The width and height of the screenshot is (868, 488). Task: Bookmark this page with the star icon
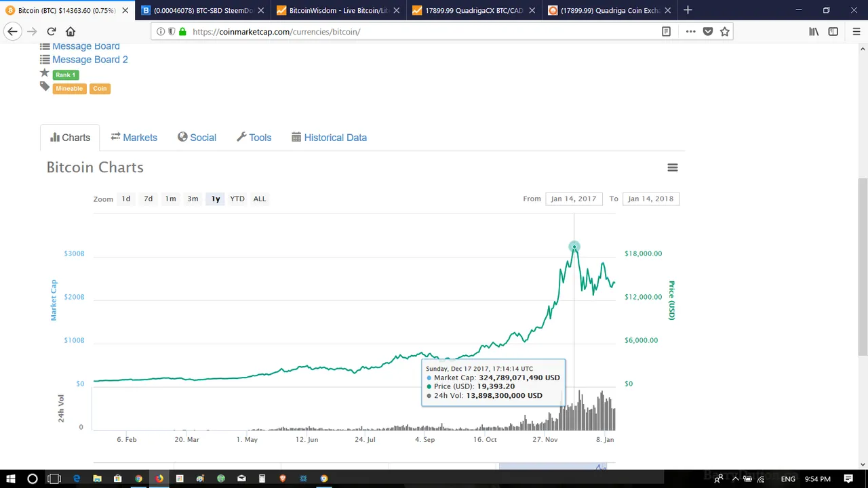(x=725, y=32)
